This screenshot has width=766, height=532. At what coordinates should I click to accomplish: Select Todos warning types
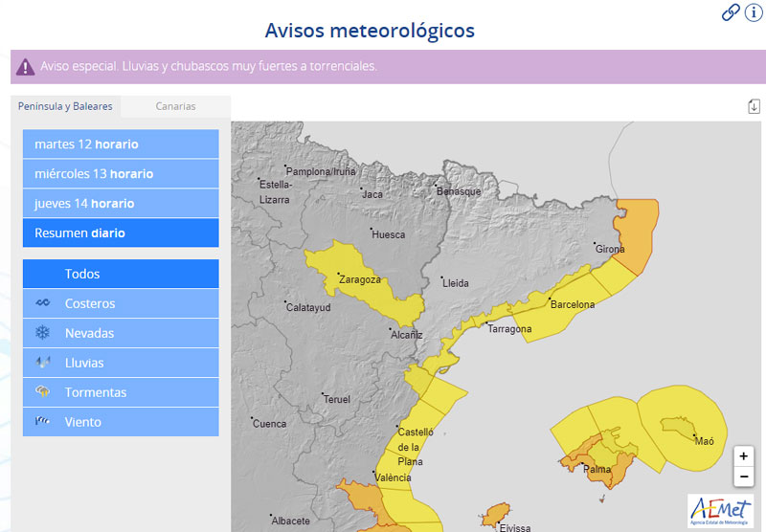(82, 274)
